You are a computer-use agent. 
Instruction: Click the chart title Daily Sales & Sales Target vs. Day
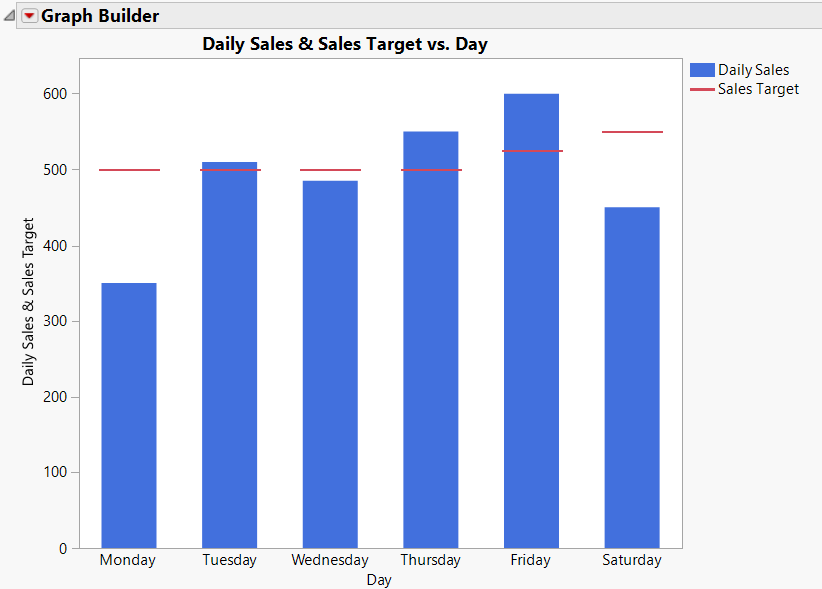pyautogui.click(x=345, y=45)
